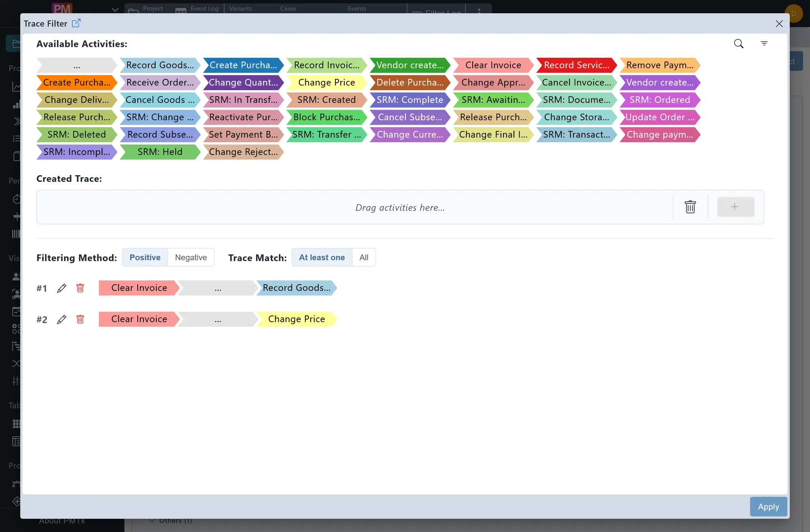The image size is (810, 532).
Task: Choose All trace match option
Action: pos(364,257)
